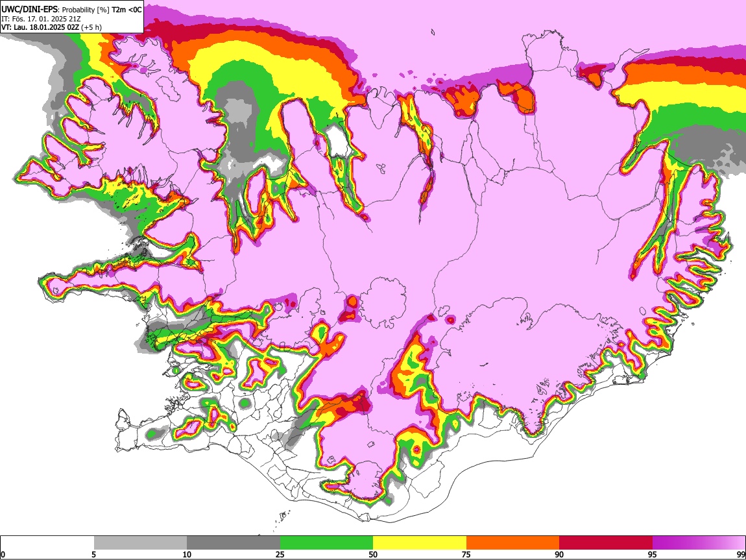This screenshot has width=746, height=560.
Task: Click the 'UWC/DINI-EPS' model title text
Action: [29, 10]
